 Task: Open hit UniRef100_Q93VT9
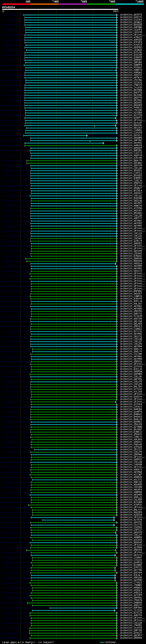click(131, 15)
